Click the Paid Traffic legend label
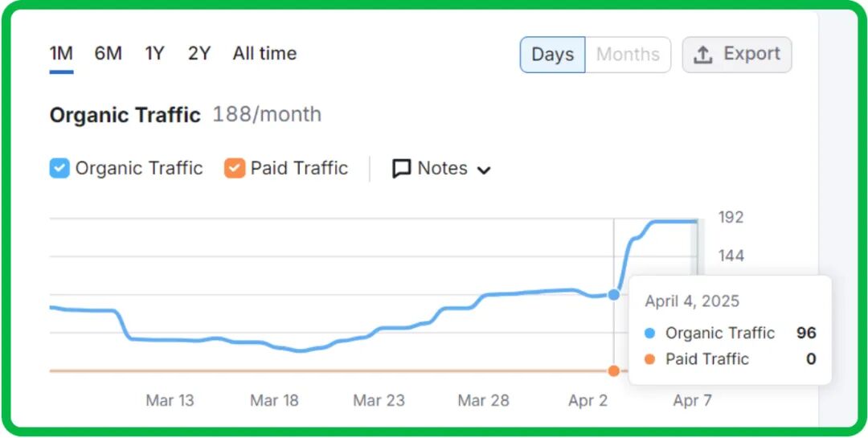Screen dimensions: 868x438 tap(299, 168)
